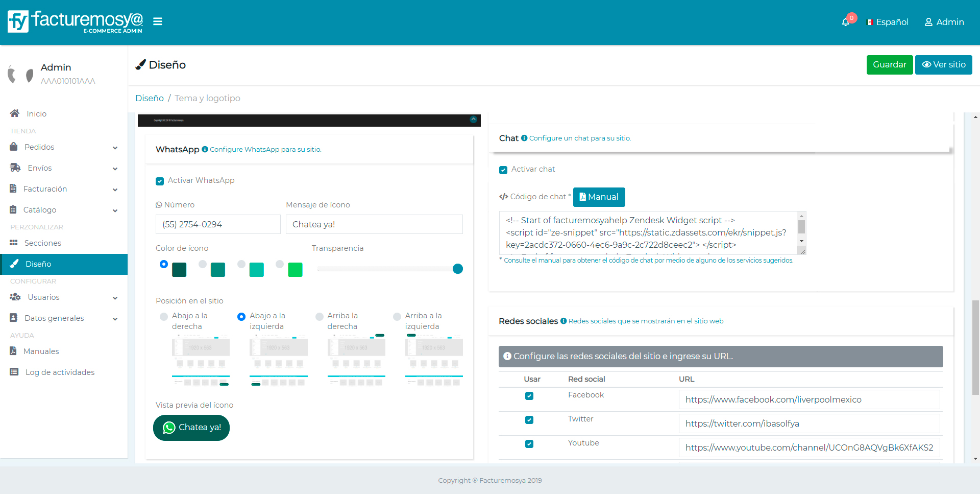Open the chat code Manual button
The height and width of the screenshot is (494, 980).
click(599, 197)
